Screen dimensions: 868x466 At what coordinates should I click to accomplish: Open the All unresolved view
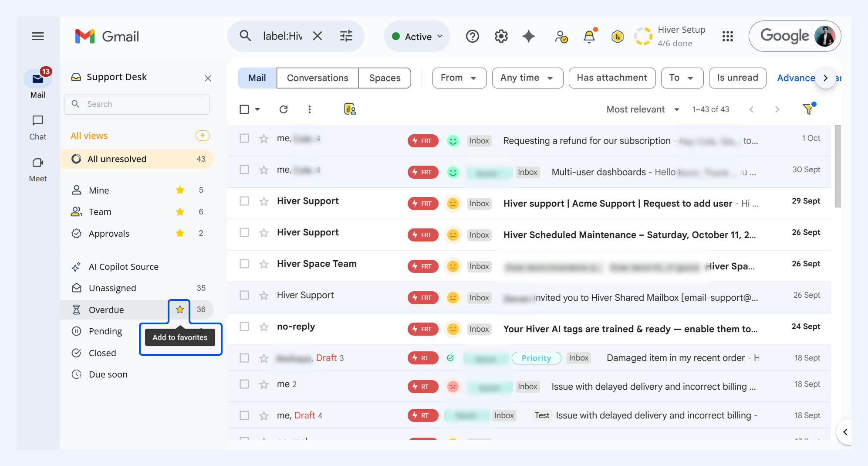tap(137, 159)
